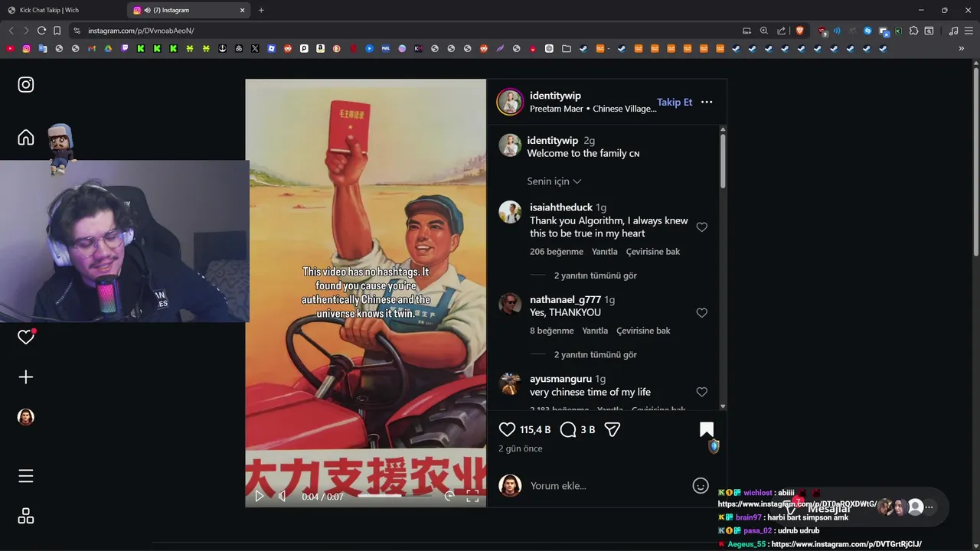Open brain97's chat username
Viewport: 980px width, 551px height.
tap(748, 518)
